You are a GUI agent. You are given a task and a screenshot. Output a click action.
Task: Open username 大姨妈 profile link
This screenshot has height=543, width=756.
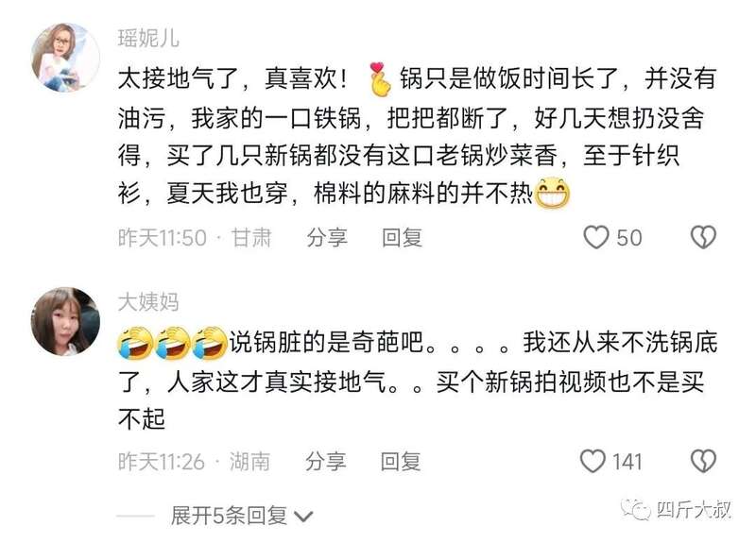tap(148, 302)
